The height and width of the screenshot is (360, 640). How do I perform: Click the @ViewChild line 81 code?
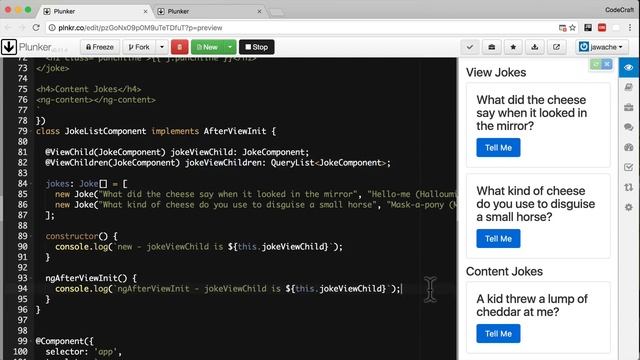click(x=177, y=152)
